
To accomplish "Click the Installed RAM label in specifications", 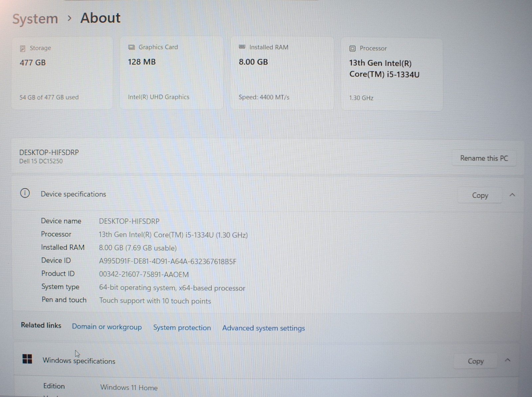I will pyautogui.click(x=63, y=247).
